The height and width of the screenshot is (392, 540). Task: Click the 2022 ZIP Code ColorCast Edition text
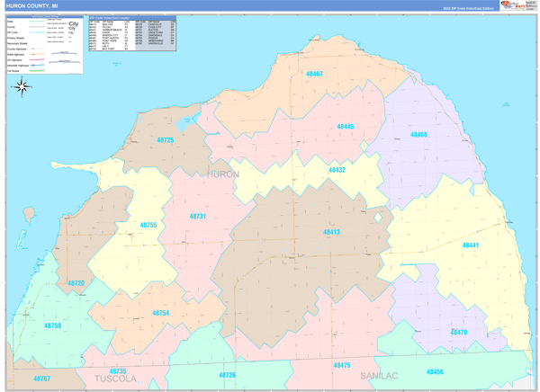click(470, 8)
